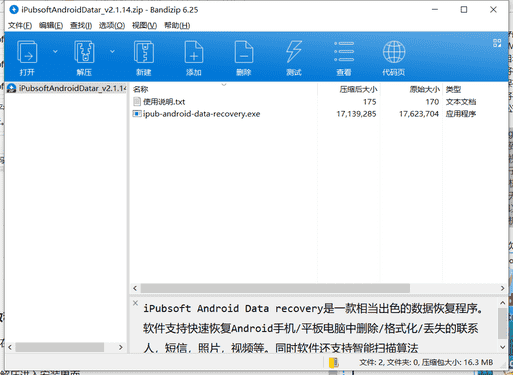This screenshot has width=513, height=375.
Task: Click the Bandizip app icon in title bar
Action: click(14, 10)
